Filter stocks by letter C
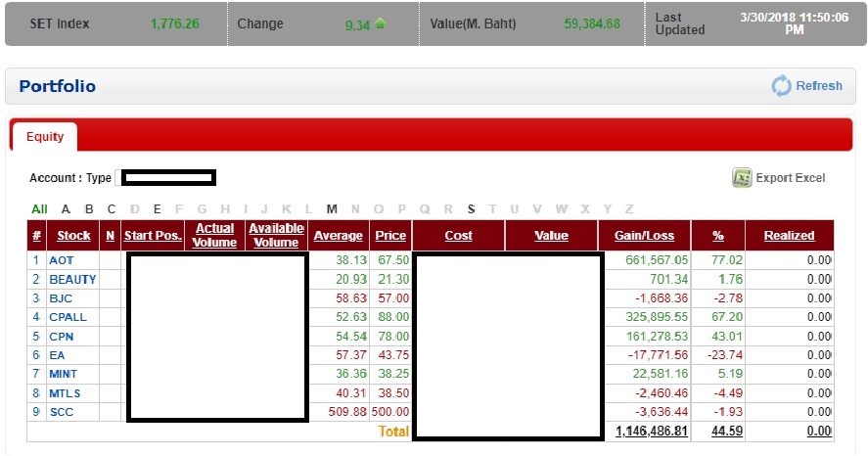Viewport: 868px width, 456px height. (112, 209)
